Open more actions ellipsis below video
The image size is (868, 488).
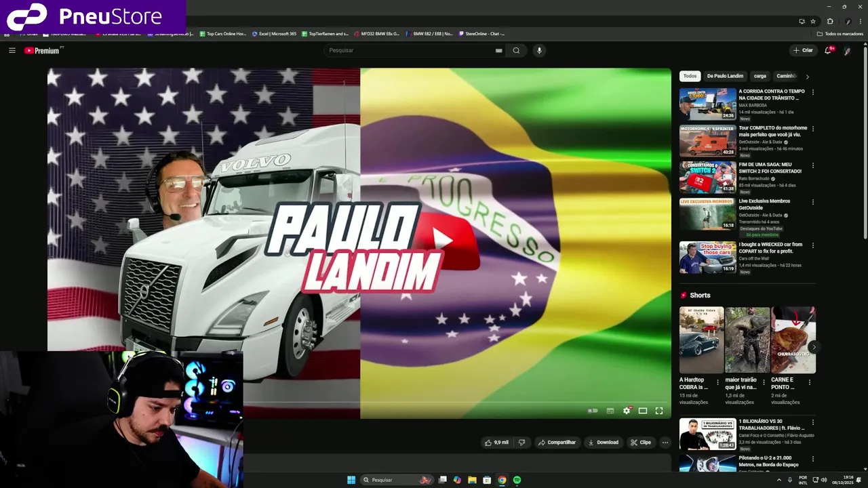tap(665, 443)
